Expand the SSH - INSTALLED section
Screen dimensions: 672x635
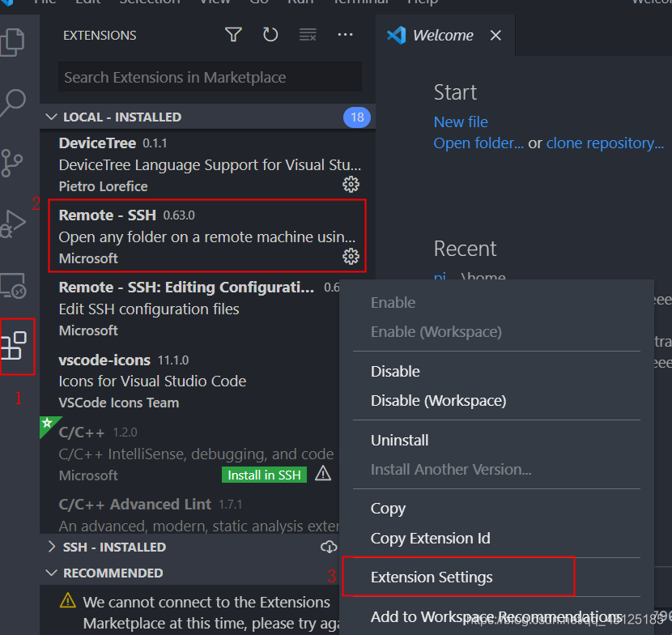(52, 547)
